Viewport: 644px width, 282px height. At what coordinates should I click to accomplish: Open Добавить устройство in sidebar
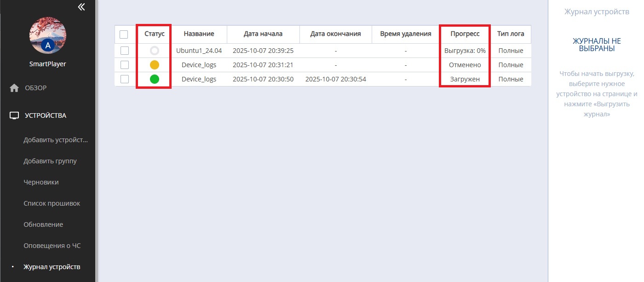pyautogui.click(x=55, y=140)
